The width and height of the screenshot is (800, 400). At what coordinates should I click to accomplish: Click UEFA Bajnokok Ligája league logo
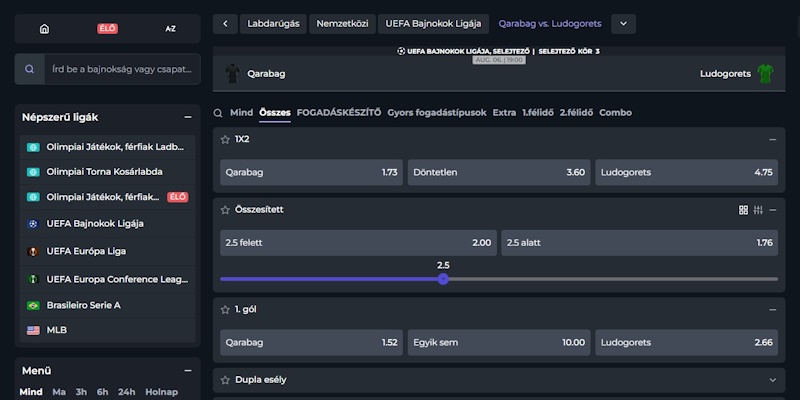[33, 224]
